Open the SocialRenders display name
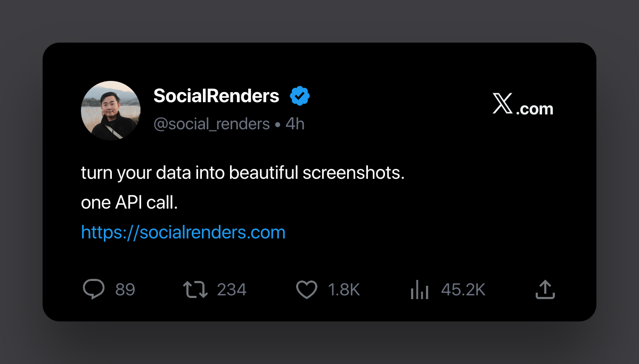Image resolution: width=639 pixels, height=364 pixels. 216,96
